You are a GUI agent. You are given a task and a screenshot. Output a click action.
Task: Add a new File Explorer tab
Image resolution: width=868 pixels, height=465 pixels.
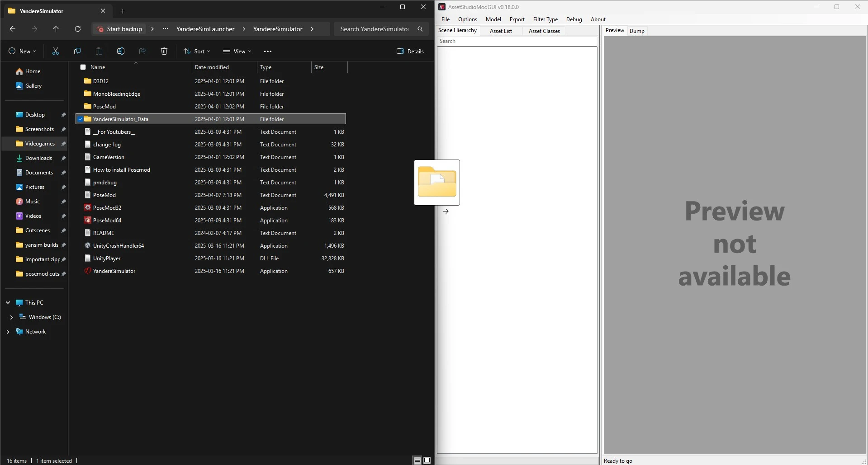point(123,11)
